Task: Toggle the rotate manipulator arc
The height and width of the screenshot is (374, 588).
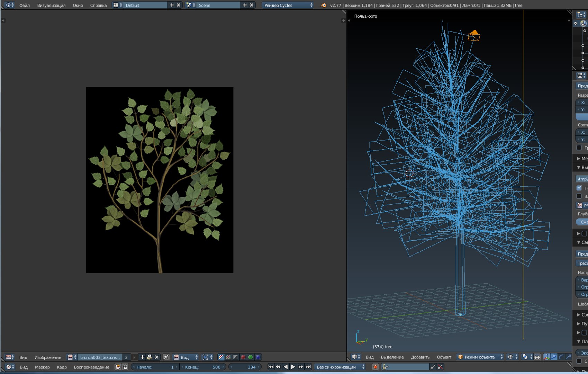Action: coord(561,357)
